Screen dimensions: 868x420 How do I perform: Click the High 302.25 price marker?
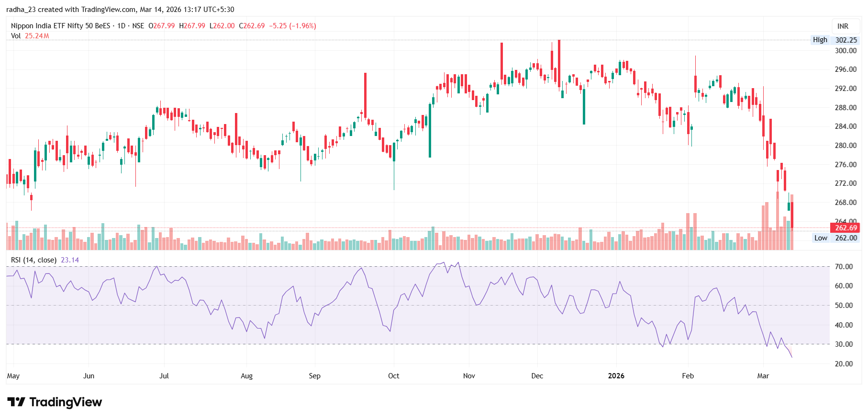[835, 40]
